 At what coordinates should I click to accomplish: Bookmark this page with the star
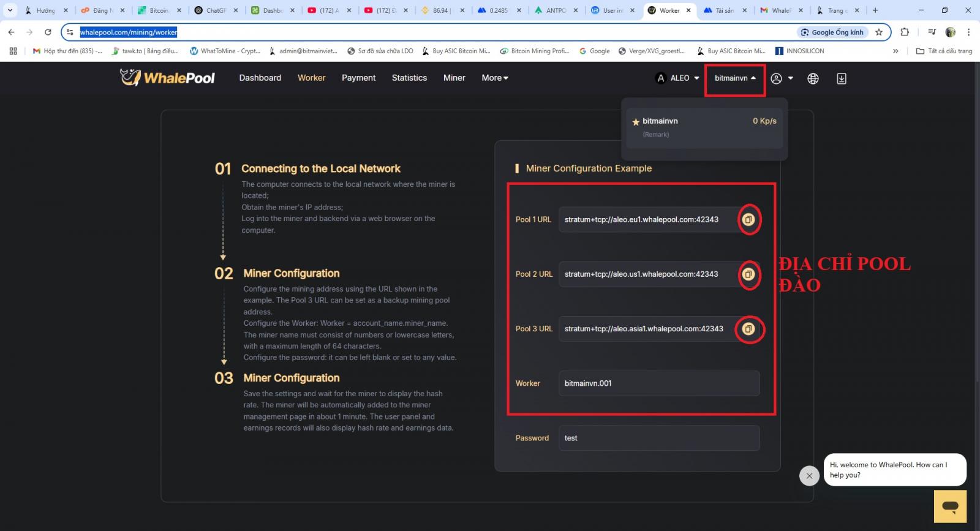(x=879, y=32)
